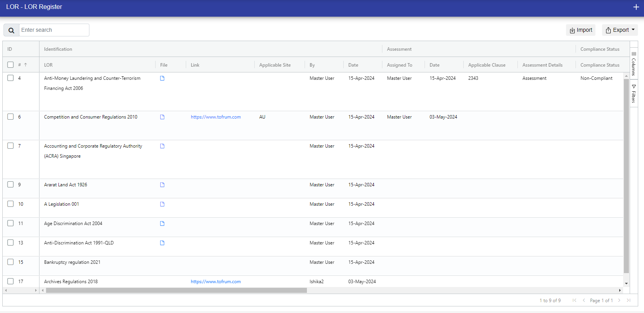Toggle the select-all checkbox in header

(x=10, y=65)
